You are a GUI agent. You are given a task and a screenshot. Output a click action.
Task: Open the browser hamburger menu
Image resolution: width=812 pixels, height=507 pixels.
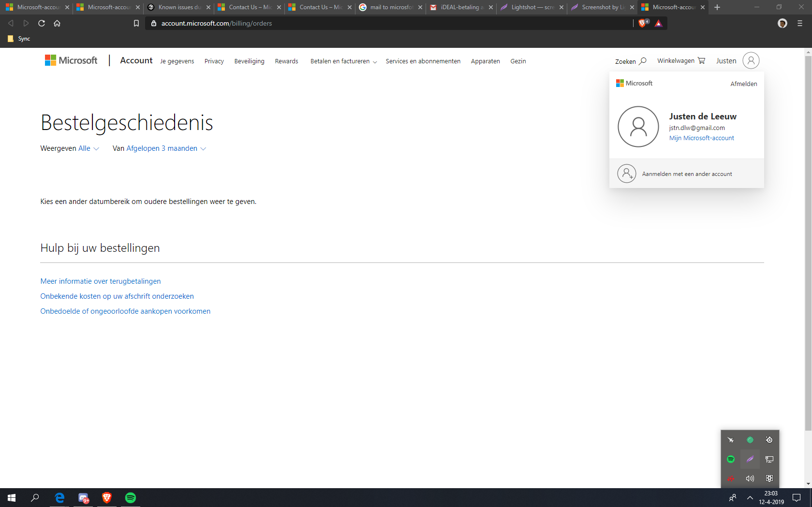pos(800,23)
